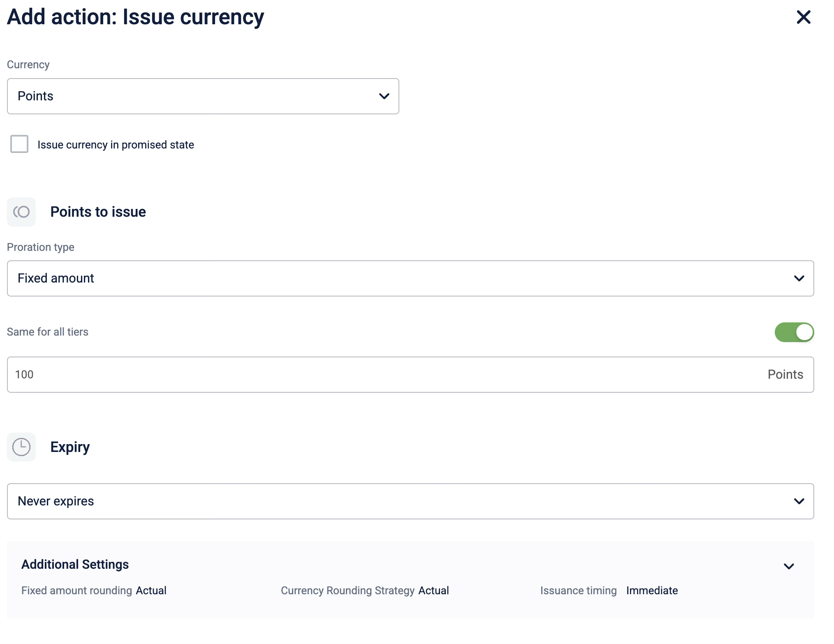Click Currency Rounding Strategy Actual value
Image resolution: width=834 pixels, height=644 pixels.
click(x=433, y=591)
